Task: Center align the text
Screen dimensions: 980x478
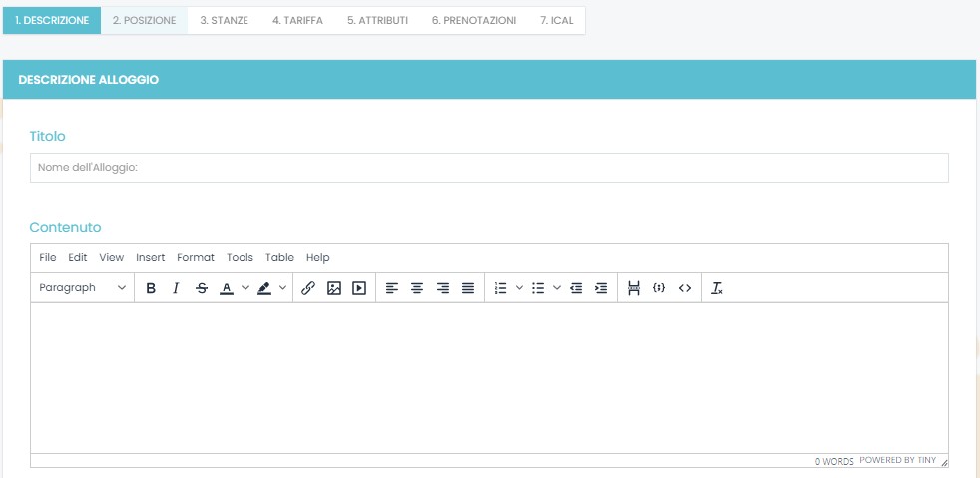Action: pos(417,288)
